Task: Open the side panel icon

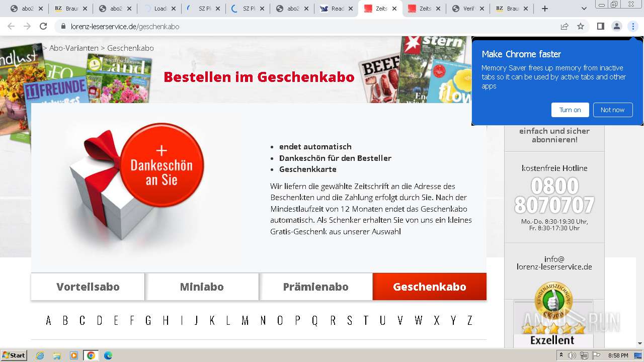Action: tap(600, 26)
